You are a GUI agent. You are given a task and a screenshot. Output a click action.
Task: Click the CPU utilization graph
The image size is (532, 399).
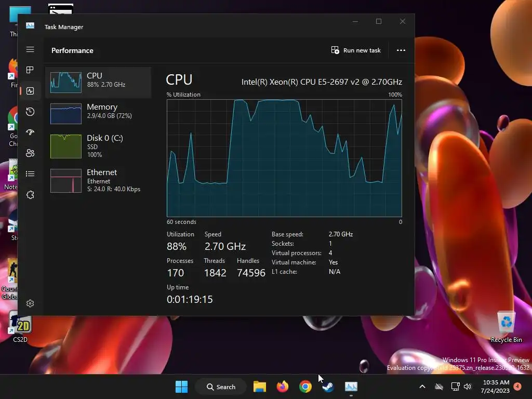coord(284,158)
